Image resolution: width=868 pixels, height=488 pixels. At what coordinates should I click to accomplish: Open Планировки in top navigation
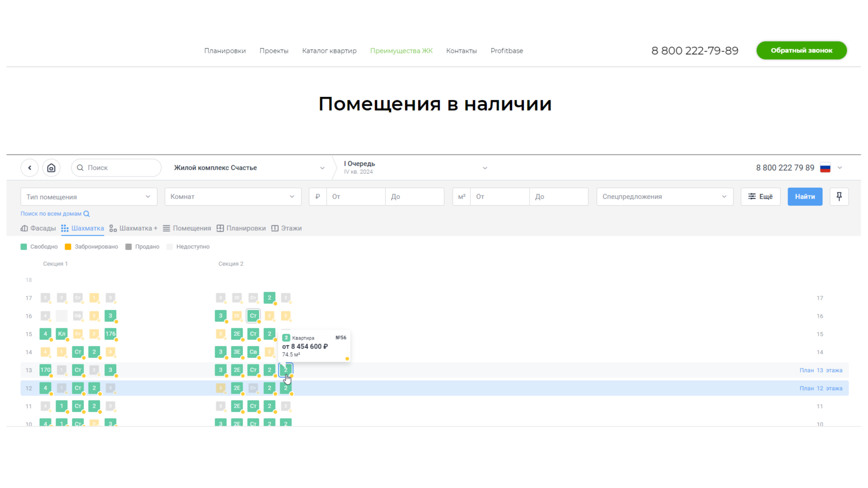coord(225,51)
